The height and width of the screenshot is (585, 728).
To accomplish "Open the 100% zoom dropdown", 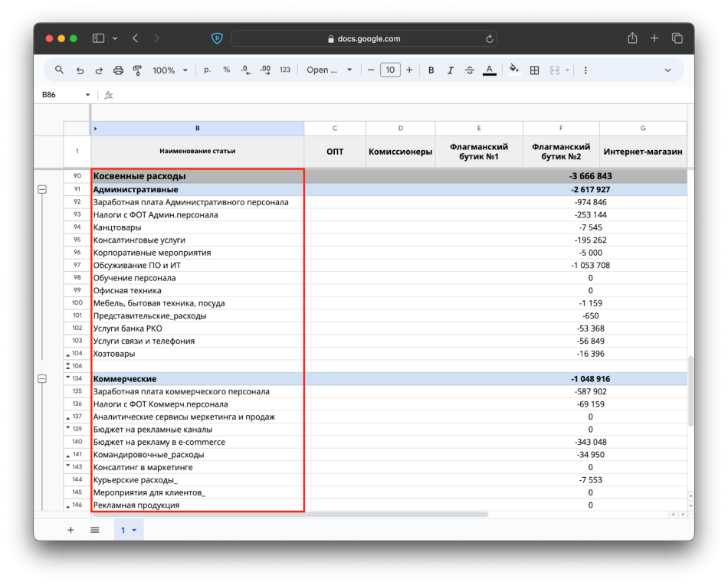I will 169,70.
